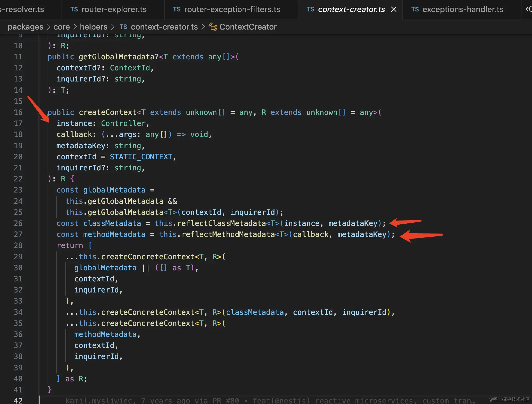Click the TypeScript icon on router-explorer.ts tab

pyautogui.click(x=74, y=10)
